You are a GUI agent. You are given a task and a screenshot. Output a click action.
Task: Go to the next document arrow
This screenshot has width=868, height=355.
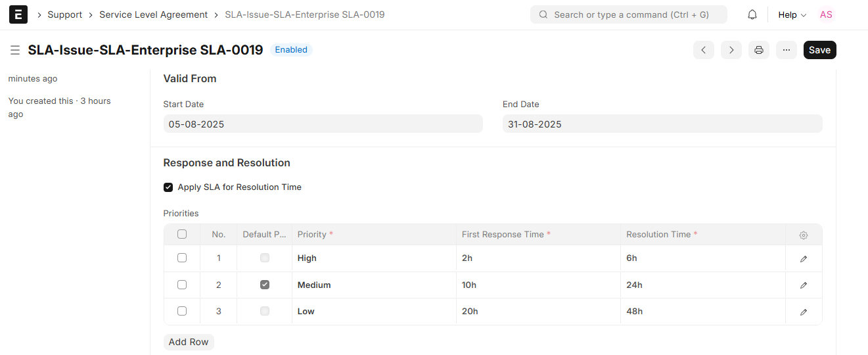(x=731, y=50)
